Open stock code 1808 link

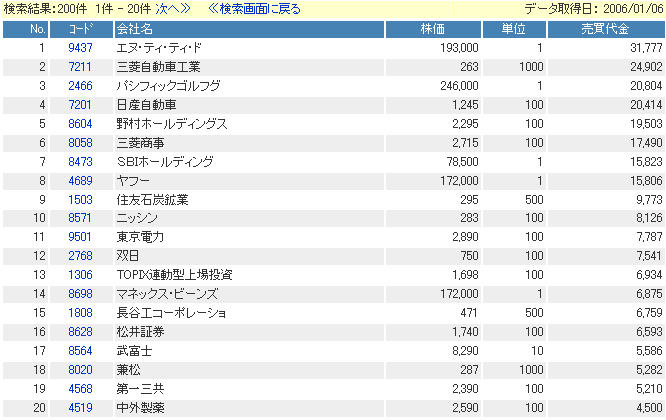pyautogui.click(x=80, y=313)
